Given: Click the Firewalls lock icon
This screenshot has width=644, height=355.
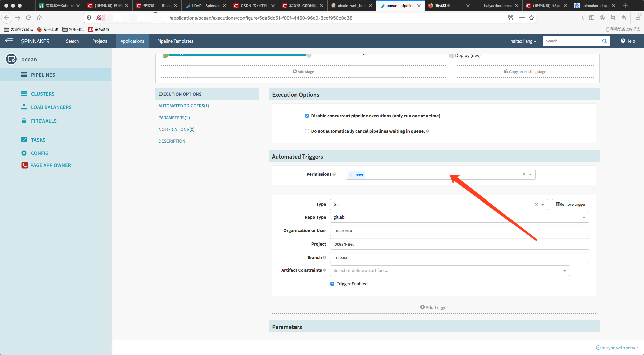Looking at the screenshot, I should (x=24, y=121).
